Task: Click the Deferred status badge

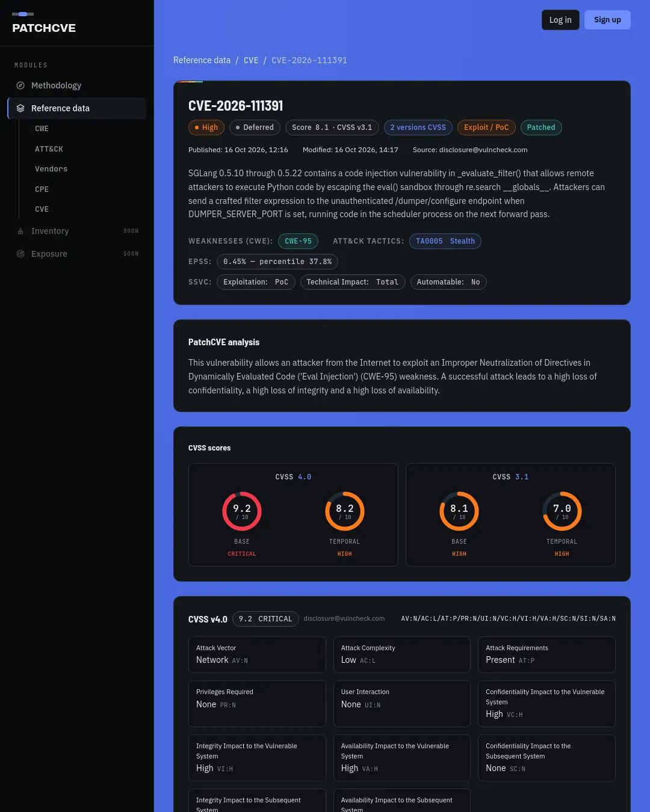Action: pos(255,128)
